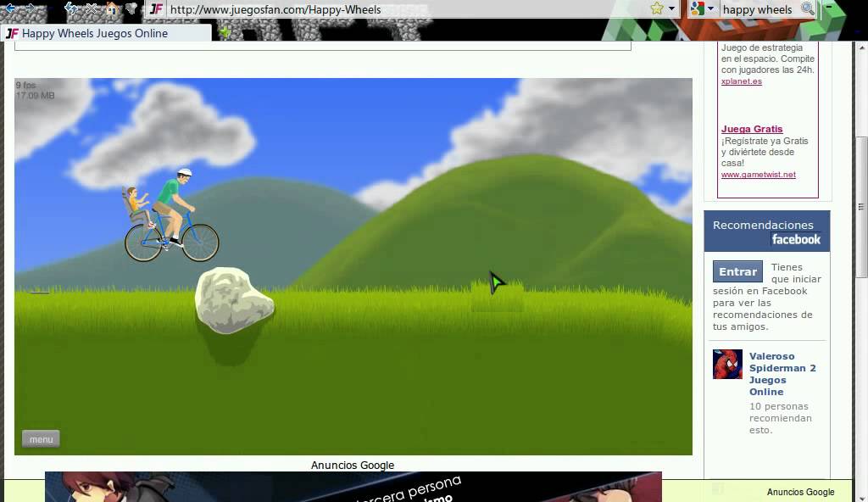Viewport: 868px width, 502px height.
Task: Click the JF site favicon in address bar
Action: click(157, 8)
